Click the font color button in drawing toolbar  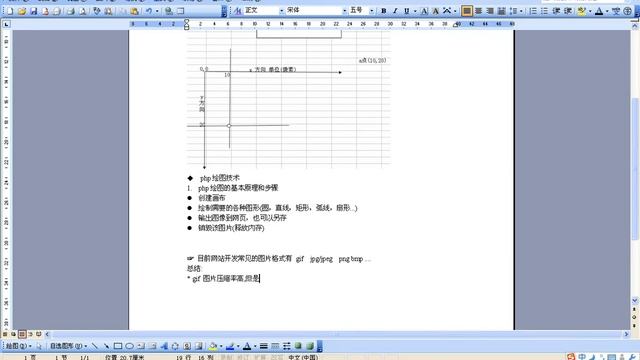tap(247, 346)
